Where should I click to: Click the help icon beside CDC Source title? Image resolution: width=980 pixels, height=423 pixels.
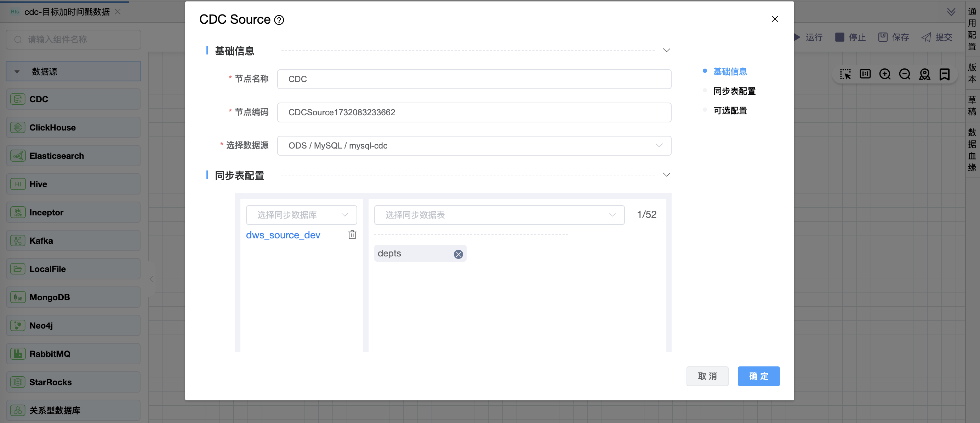(x=279, y=20)
